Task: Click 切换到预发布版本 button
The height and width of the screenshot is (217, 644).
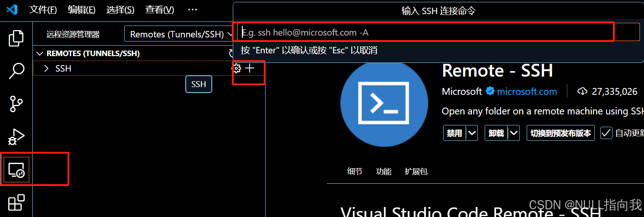Action: 560,133
